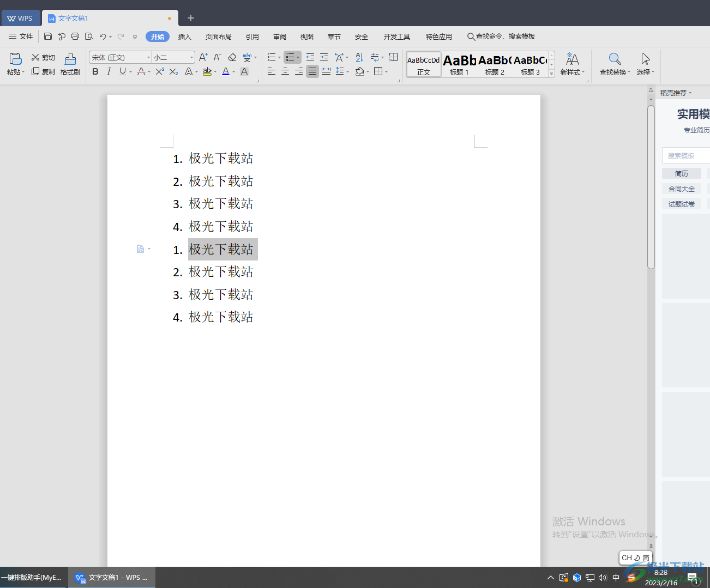
Task: Toggle numbered list button
Action: [290, 57]
